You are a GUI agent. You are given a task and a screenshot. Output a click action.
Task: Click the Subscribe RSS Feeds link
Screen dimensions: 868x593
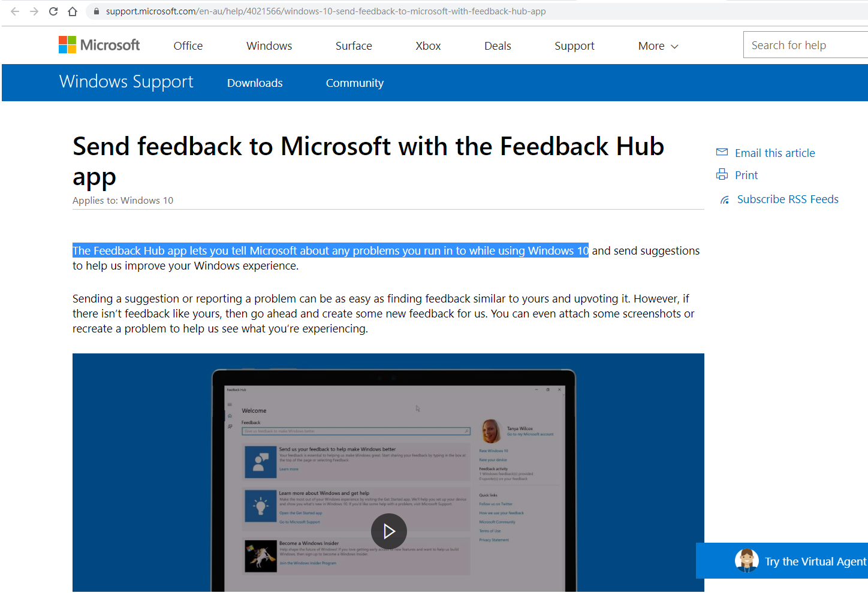click(x=788, y=199)
